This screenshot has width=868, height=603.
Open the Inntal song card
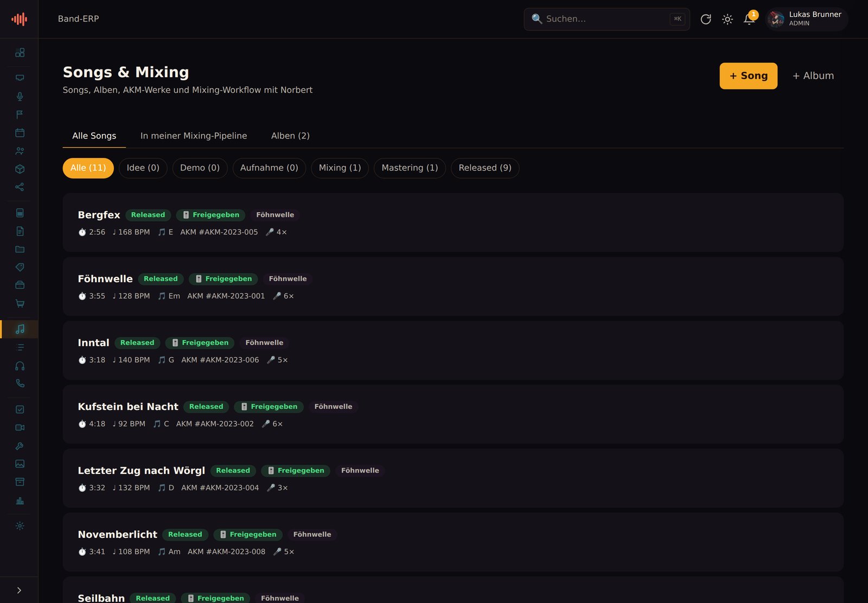[x=453, y=351]
